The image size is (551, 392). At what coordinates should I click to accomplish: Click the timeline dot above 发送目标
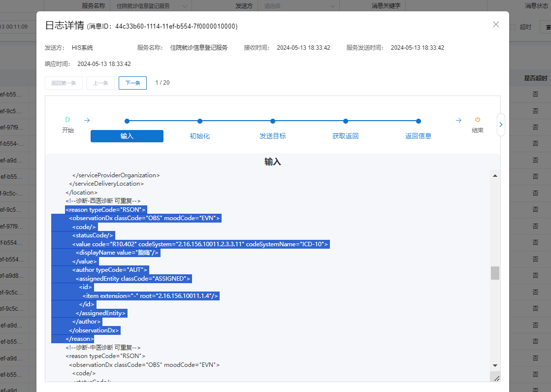pos(273,121)
